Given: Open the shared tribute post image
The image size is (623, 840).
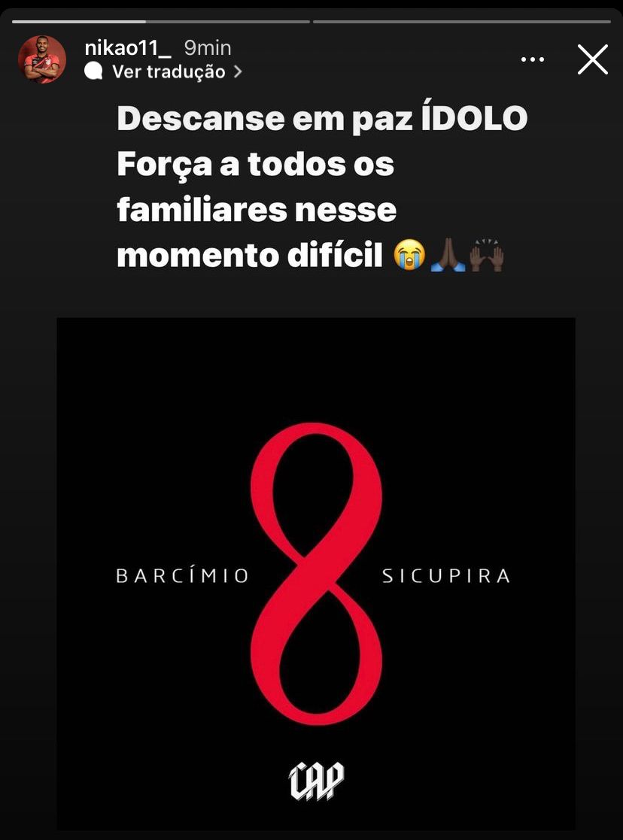Looking at the screenshot, I should point(316,573).
